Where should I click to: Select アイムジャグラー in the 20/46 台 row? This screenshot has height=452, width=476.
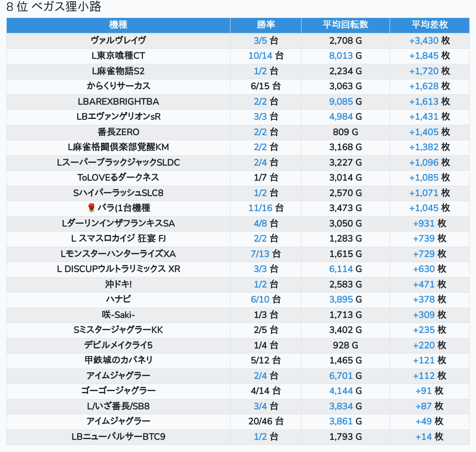pyautogui.click(x=119, y=422)
